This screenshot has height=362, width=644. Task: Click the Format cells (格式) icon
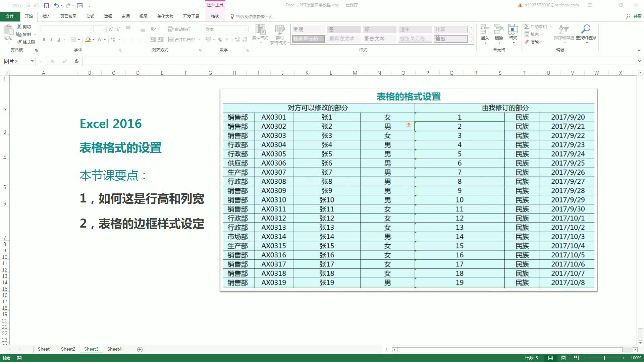pyautogui.click(x=513, y=29)
